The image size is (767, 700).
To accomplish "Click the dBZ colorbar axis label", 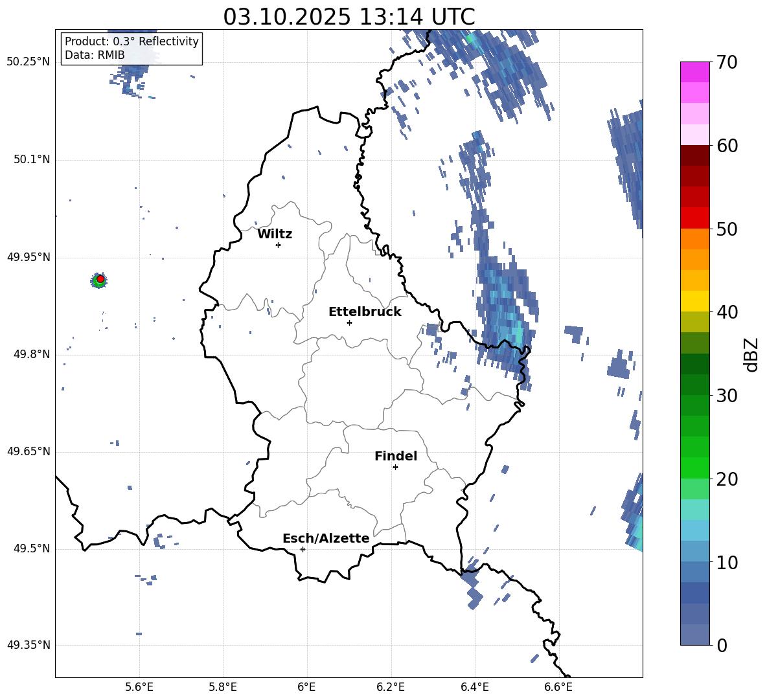I will (752, 354).
